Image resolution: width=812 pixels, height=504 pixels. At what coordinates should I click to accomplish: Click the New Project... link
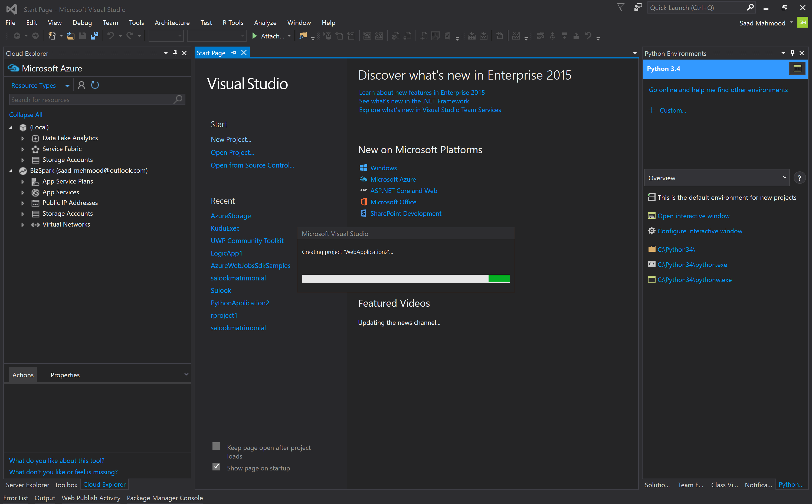tap(231, 139)
